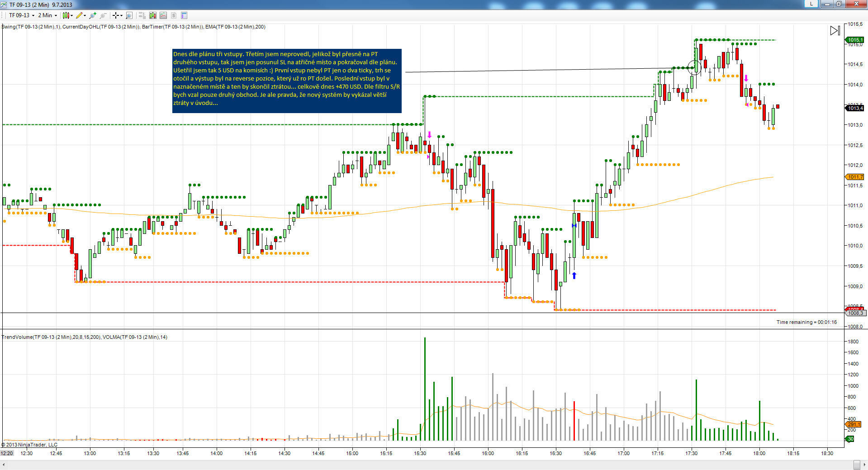The height and width of the screenshot is (470, 868).
Task: Click the chart trader toolbar icon
Action: point(142,15)
